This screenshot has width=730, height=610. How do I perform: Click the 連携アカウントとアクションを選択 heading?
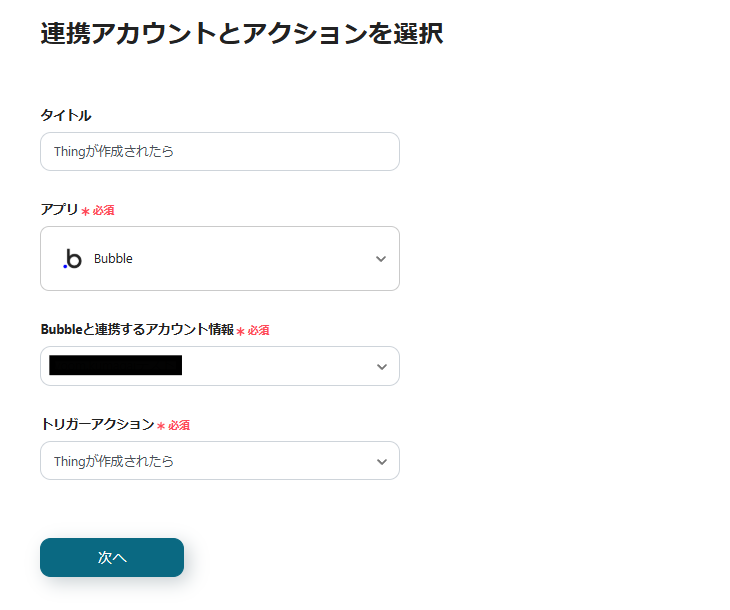click(241, 33)
